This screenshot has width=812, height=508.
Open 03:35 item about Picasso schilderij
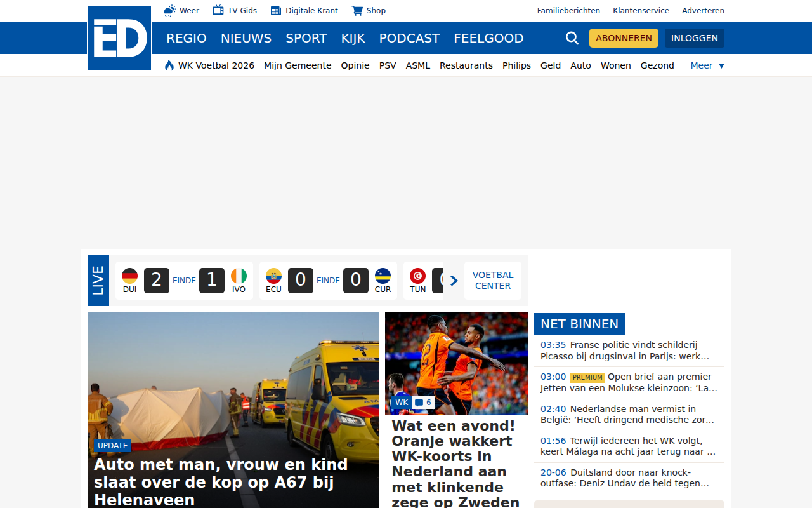[629, 351]
